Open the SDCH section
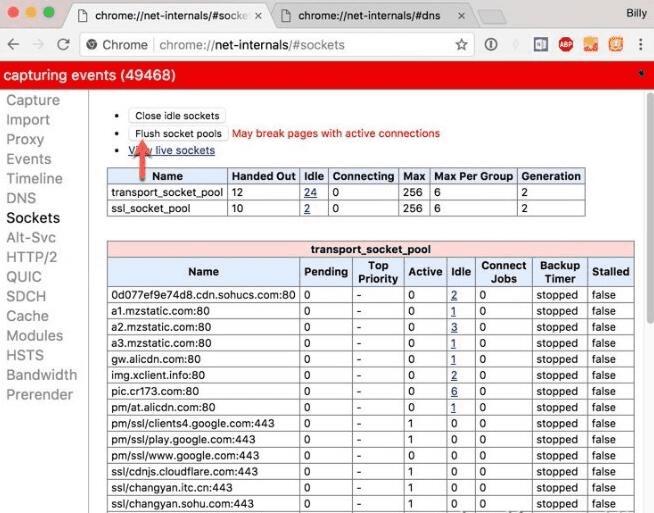Screen dimensions: 654x513 tap(26, 296)
